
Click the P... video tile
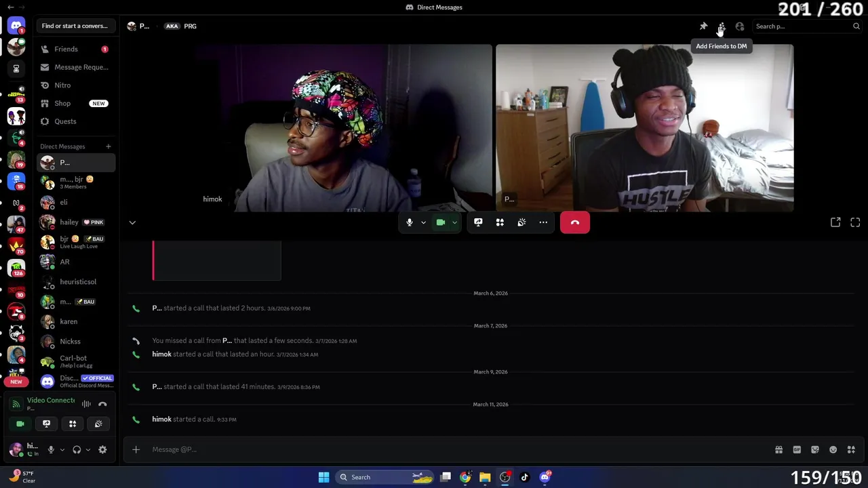(645, 128)
